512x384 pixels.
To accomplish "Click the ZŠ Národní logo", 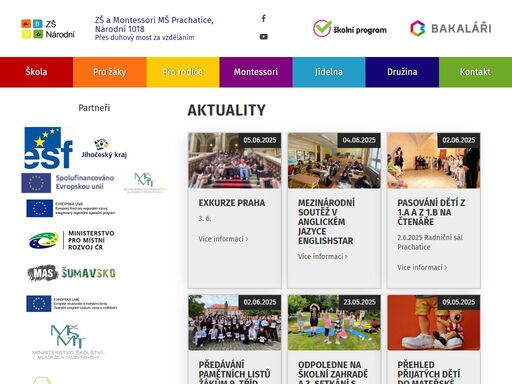I will click(x=48, y=29).
